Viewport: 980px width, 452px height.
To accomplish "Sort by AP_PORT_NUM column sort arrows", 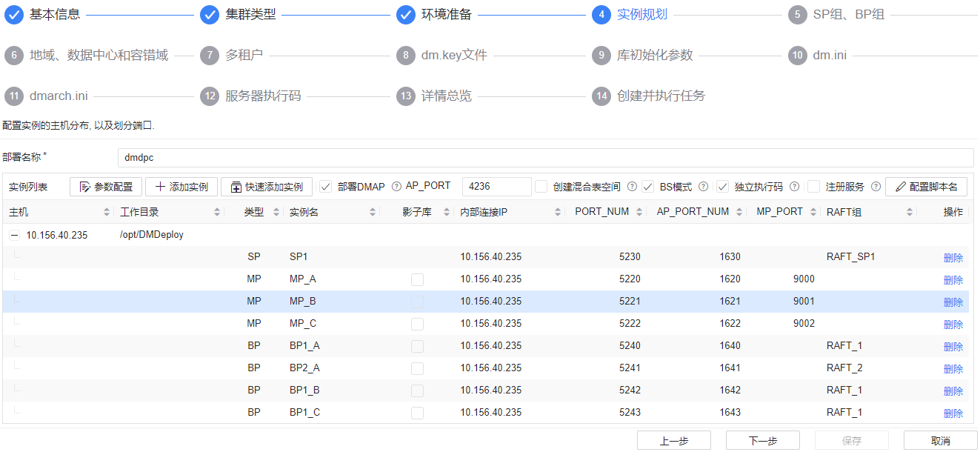I will tap(739, 212).
